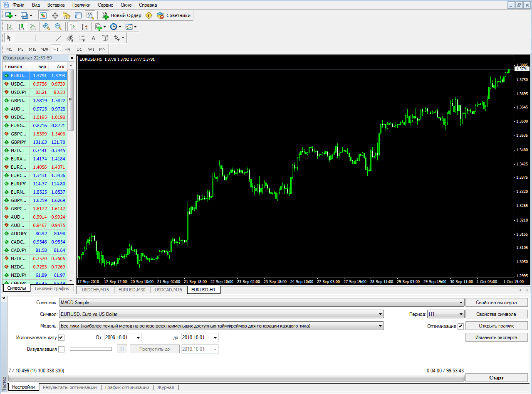Expand the chart templates dropdown
Image resolution: width=532 pixels, height=394 pixels.
(135, 27)
